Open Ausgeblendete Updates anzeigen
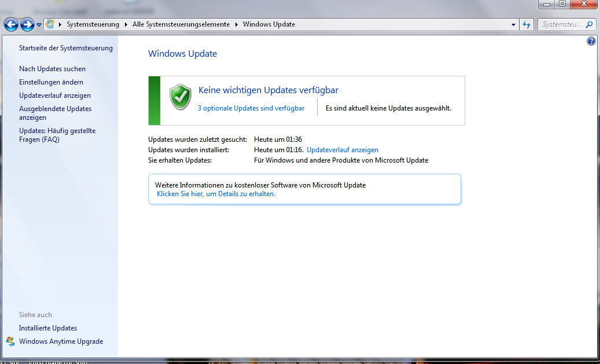This screenshot has width=600, height=364. pyautogui.click(x=56, y=113)
